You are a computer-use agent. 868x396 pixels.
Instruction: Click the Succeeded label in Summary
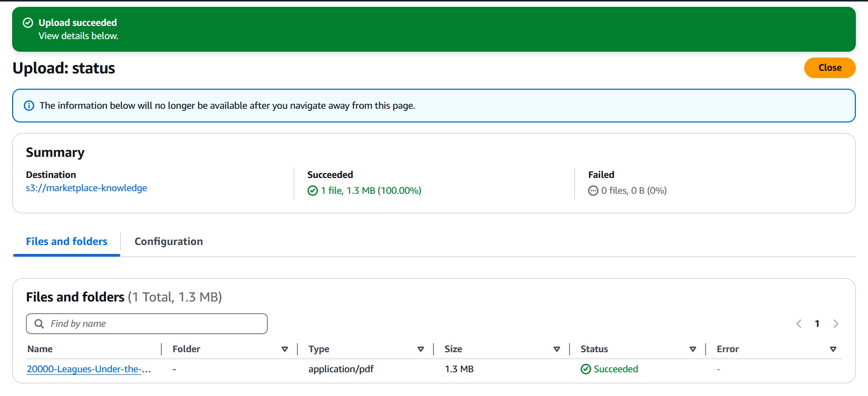330,175
